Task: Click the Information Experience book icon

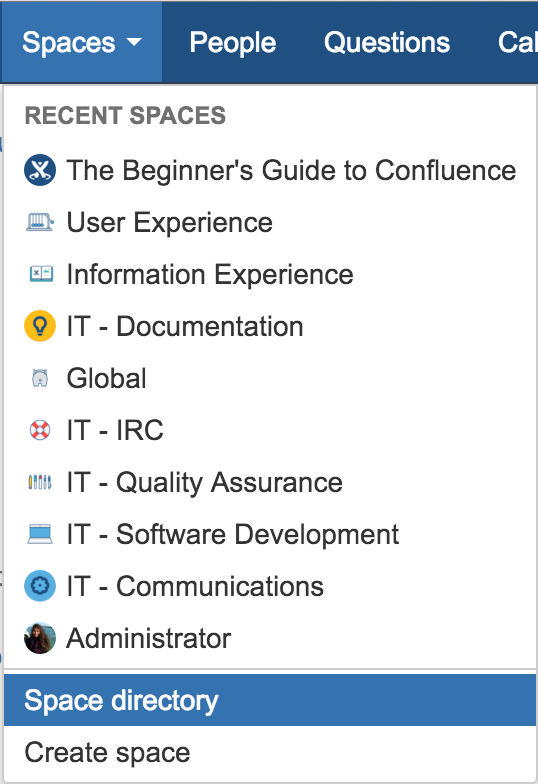Action: pyautogui.click(x=40, y=274)
